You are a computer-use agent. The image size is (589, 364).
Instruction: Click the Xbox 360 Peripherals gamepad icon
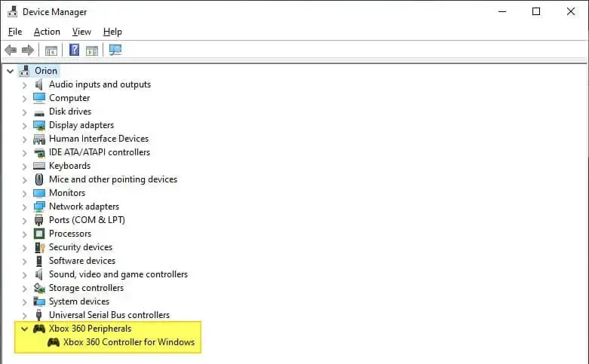[x=39, y=329]
